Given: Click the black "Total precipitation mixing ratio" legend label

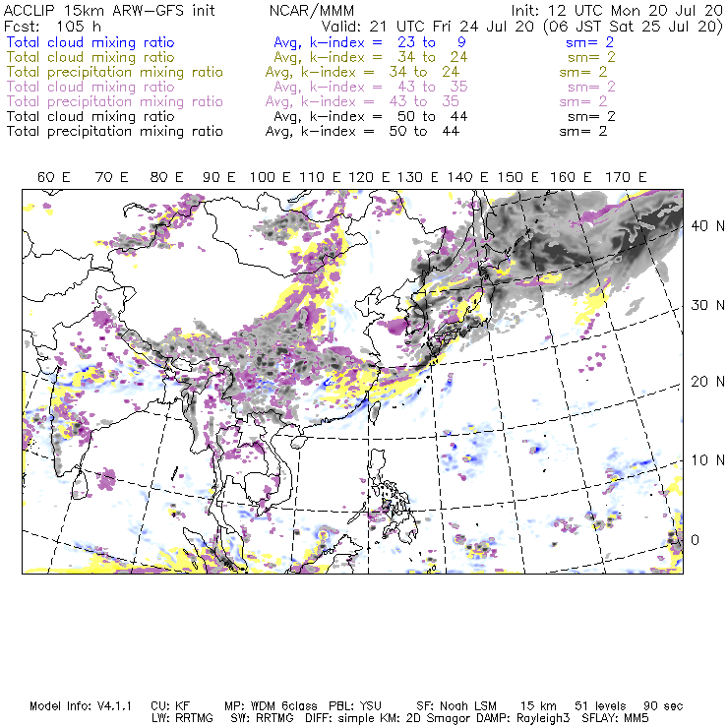Looking at the screenshot, I should coord(115,132).
